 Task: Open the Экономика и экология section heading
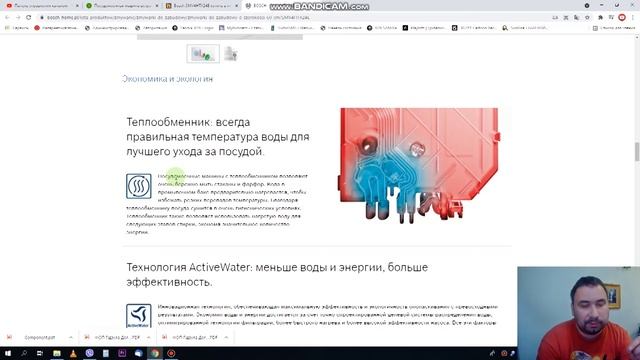click(x=167, y=78)
